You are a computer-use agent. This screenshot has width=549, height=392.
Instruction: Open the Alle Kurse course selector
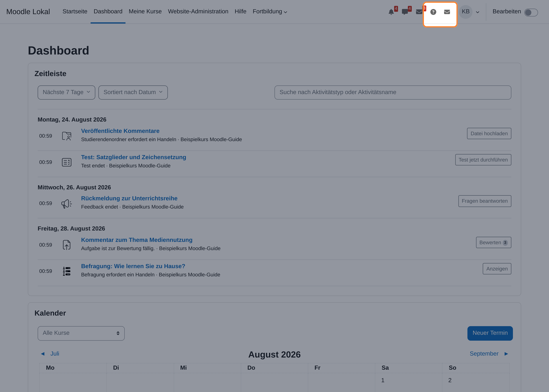click(81, 333)
